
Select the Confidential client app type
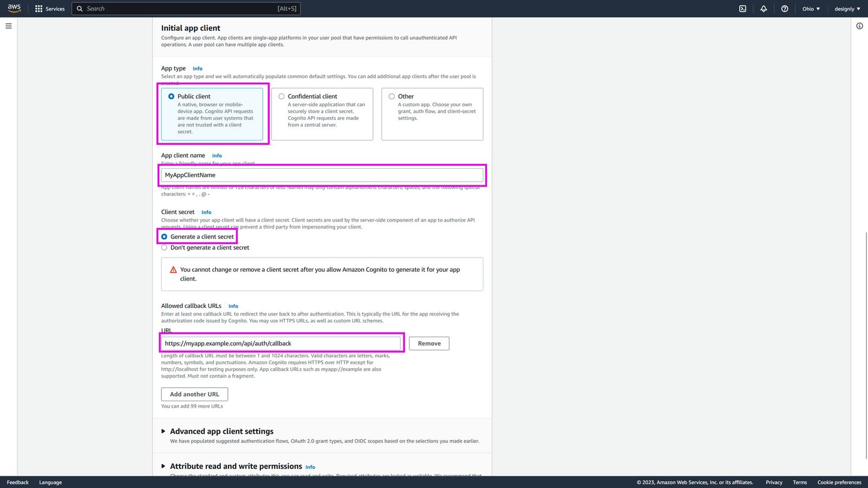(282, 96)
